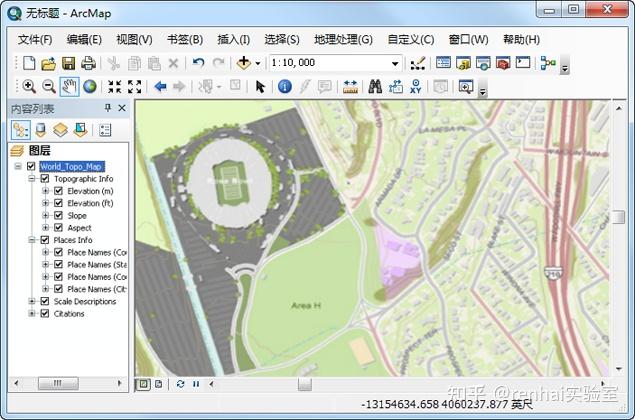This screenshot has height=420, width=635.
Task: Select the Measure ruler tool
Action: coord(350,87)
